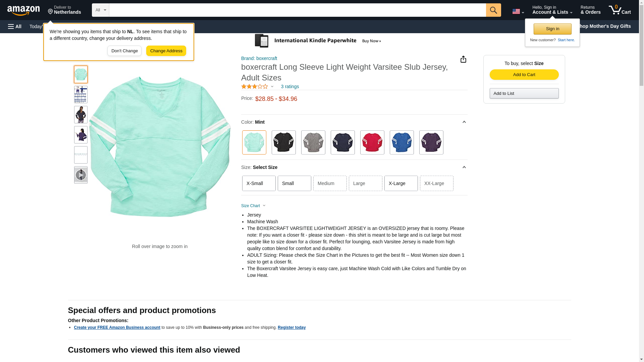Image resolution: width=644 pixels, height=362 pixels.
Task: Select size X-Small
Action: click(x=259, y=183)
